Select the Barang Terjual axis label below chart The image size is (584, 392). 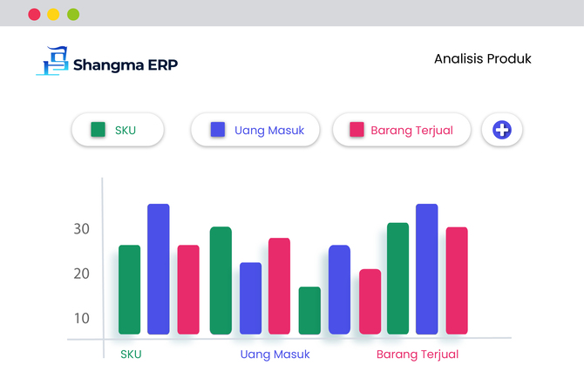coord(418,355)
